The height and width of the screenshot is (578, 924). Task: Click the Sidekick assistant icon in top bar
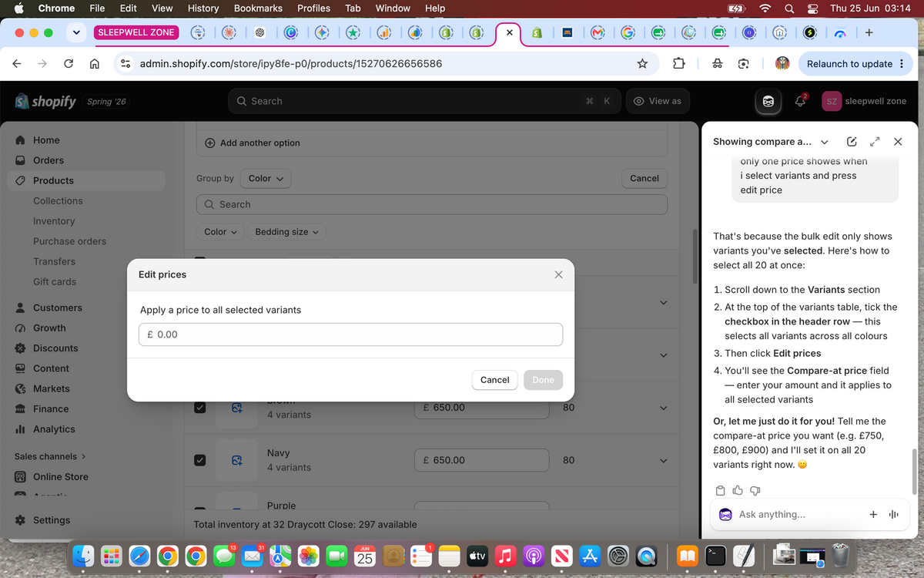[x=768, y=101]
